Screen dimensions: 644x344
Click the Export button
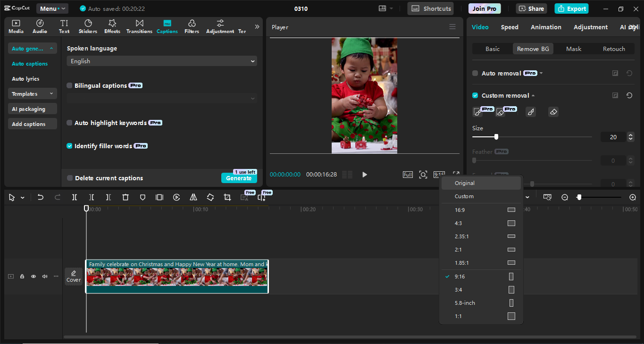tap(571, 8)
